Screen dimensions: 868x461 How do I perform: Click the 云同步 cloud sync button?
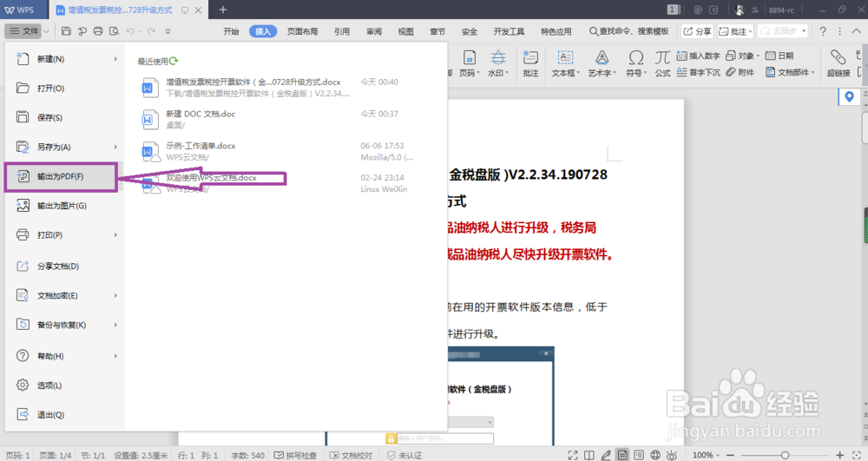(x=783, y=31)
